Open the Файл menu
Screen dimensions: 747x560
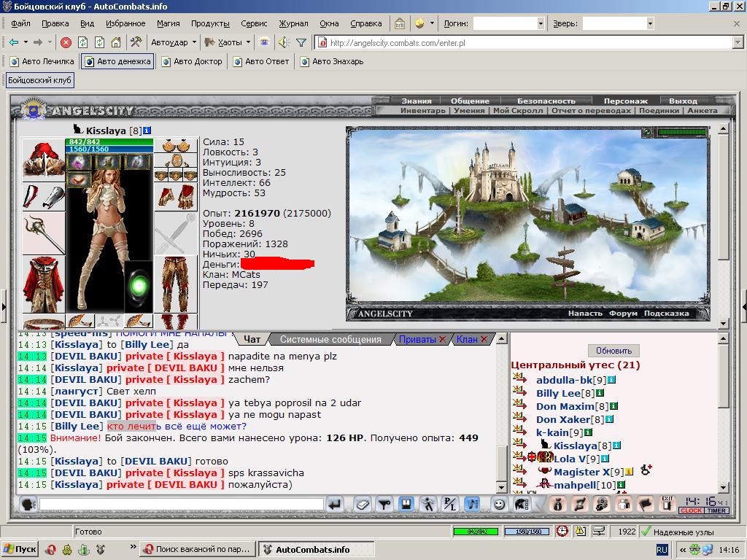point(20,23)
